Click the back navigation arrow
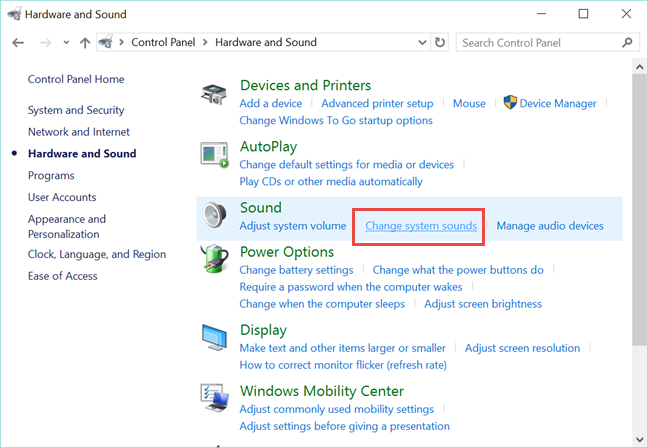The image size is (648, 448). tap(18, 43)
